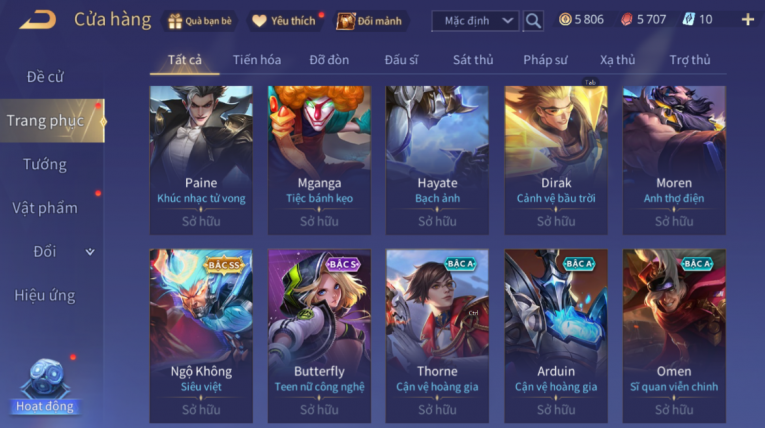Screen dimensions: 765x428
Task: Tap the red ruby currency icon
Action: [626, 20]
